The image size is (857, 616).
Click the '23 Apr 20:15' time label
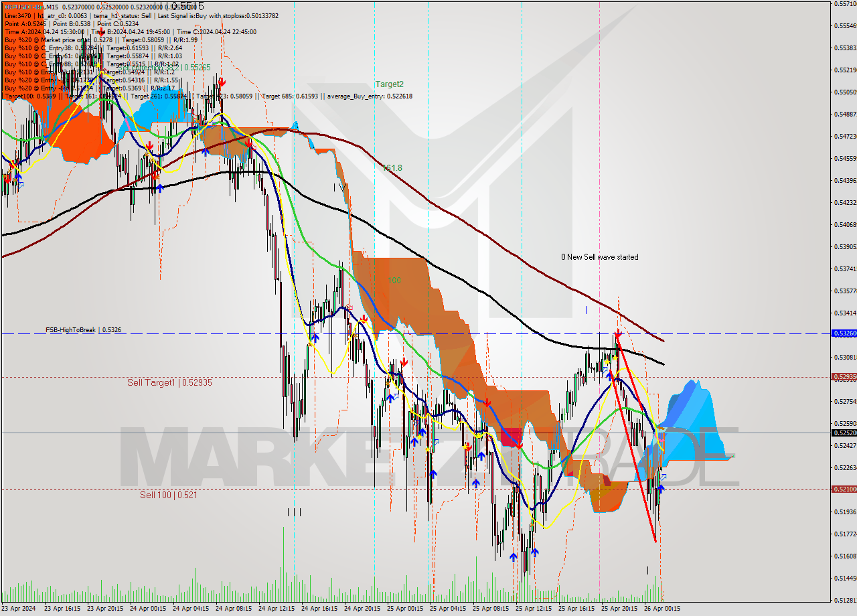point(106,609)
